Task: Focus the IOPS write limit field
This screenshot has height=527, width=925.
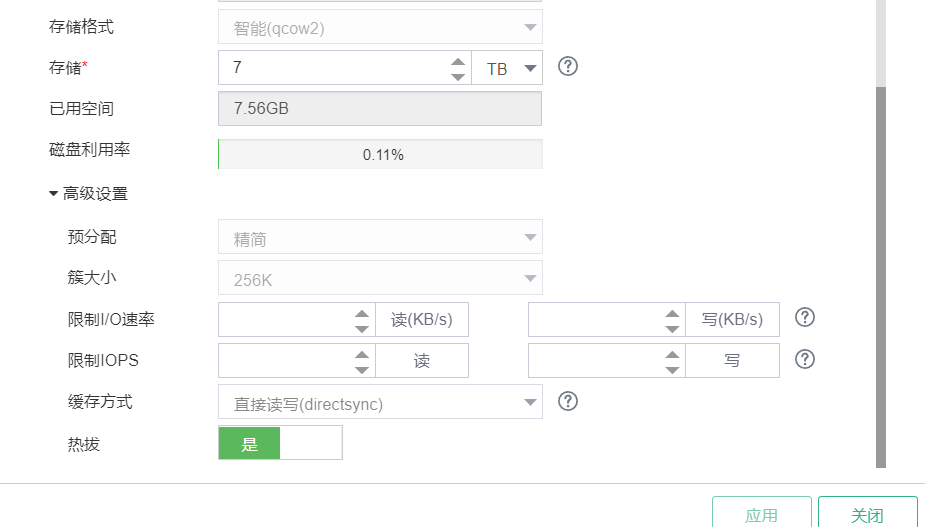Action: point(594,361)
